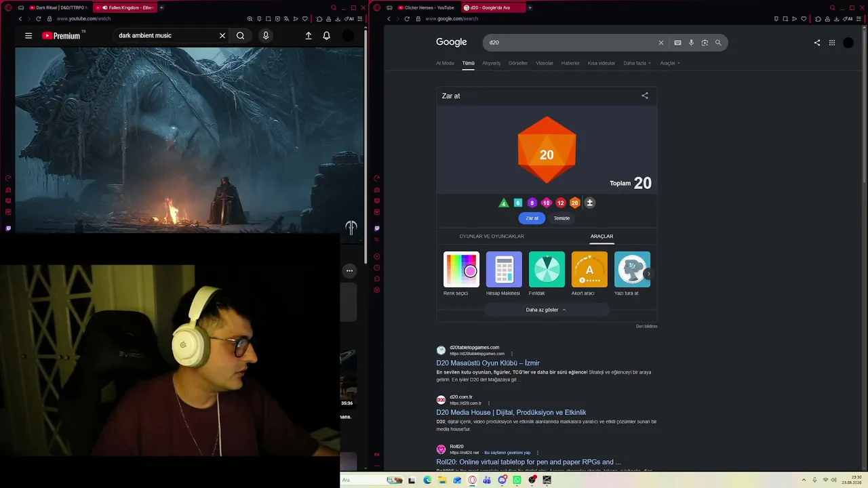The height and width of the screenshot is (488, 868).
Task: Submit Google search with magnifier icon
Action: coord(718,43)
